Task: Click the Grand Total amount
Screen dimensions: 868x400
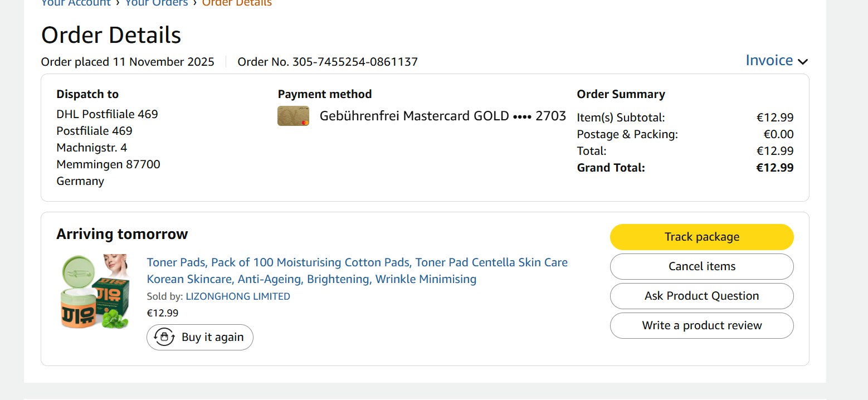Action: (x=774, y=168)
